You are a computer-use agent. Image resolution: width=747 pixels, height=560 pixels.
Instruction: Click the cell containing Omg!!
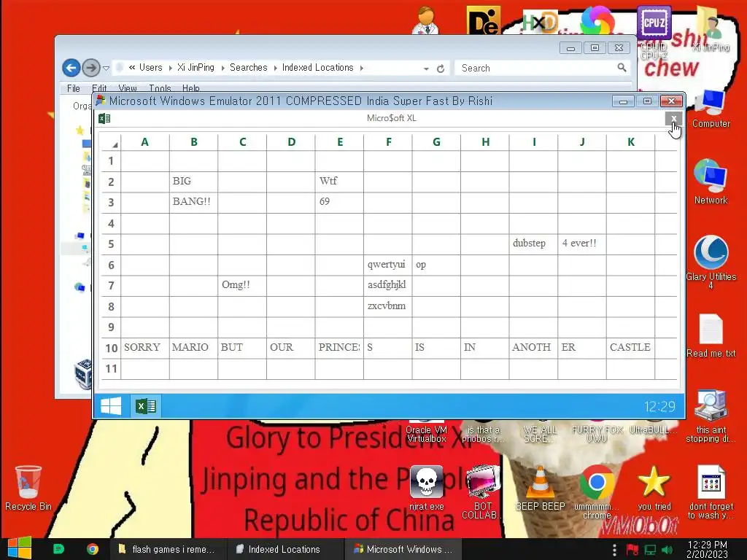[x=242, y=285]
